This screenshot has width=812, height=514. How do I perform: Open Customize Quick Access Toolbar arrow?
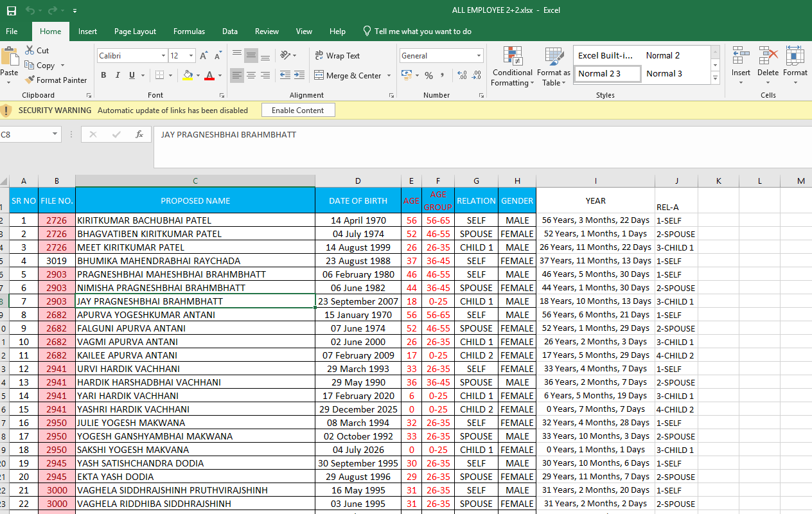(75, 11)
